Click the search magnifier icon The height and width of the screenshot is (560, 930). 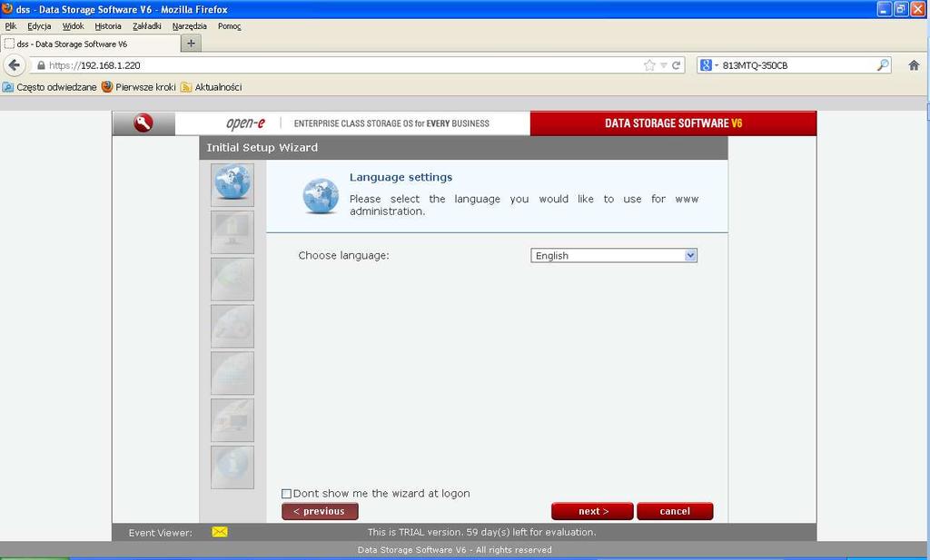click(883, 65)
